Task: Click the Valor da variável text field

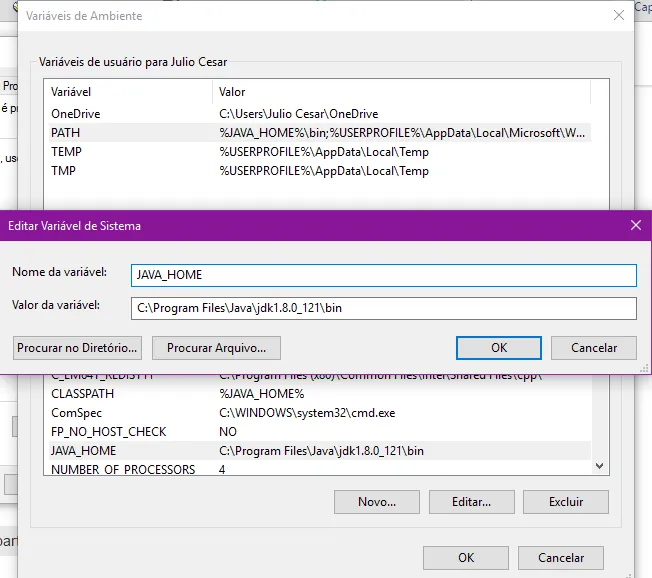Action: tap(383, 308)
